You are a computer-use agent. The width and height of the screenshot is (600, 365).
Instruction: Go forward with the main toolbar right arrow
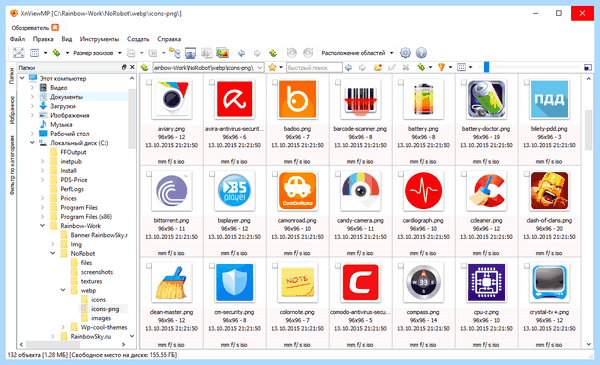point(257,53)
